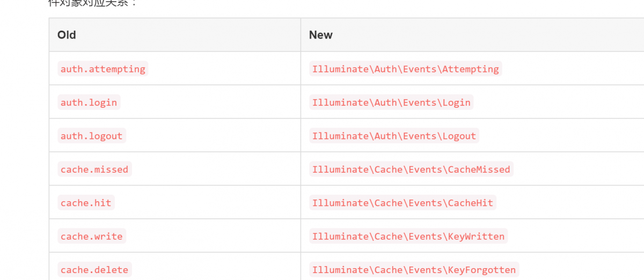Click the Illuminate\Cache\Events\CacheMissed class name
Screen dimensions: 644x280
pos(411,170)
